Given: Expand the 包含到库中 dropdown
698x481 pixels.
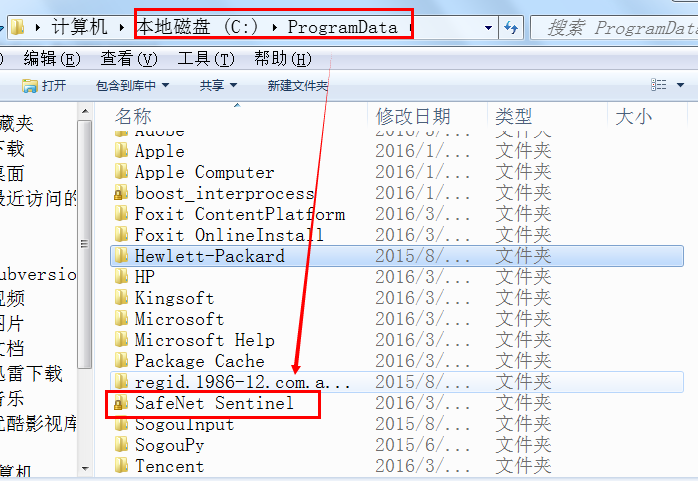Looking at the screenshot, I should (x=166, y=85).
